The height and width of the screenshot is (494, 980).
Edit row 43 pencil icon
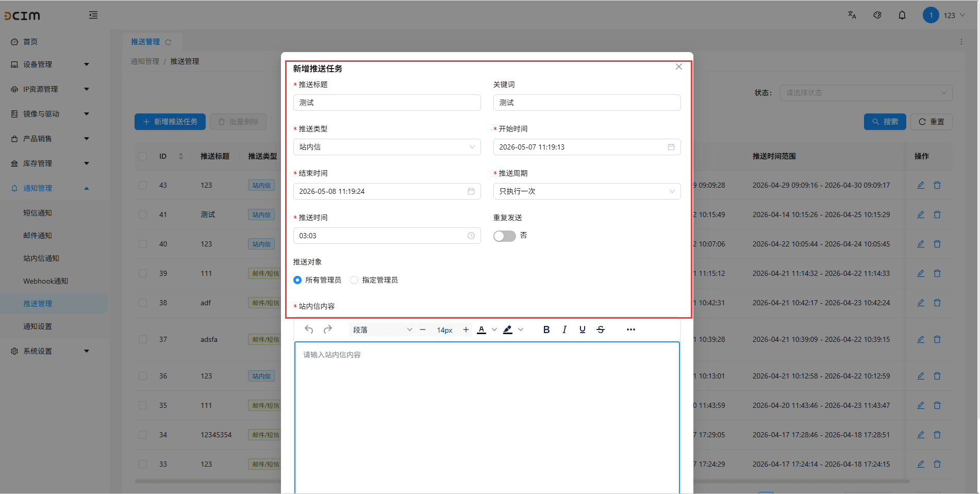(x=921, y=185)
